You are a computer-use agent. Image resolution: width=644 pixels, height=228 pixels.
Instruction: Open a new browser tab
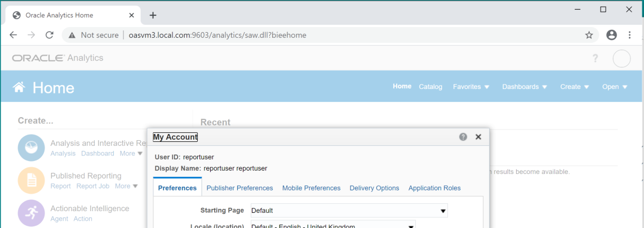click(153, 15)
